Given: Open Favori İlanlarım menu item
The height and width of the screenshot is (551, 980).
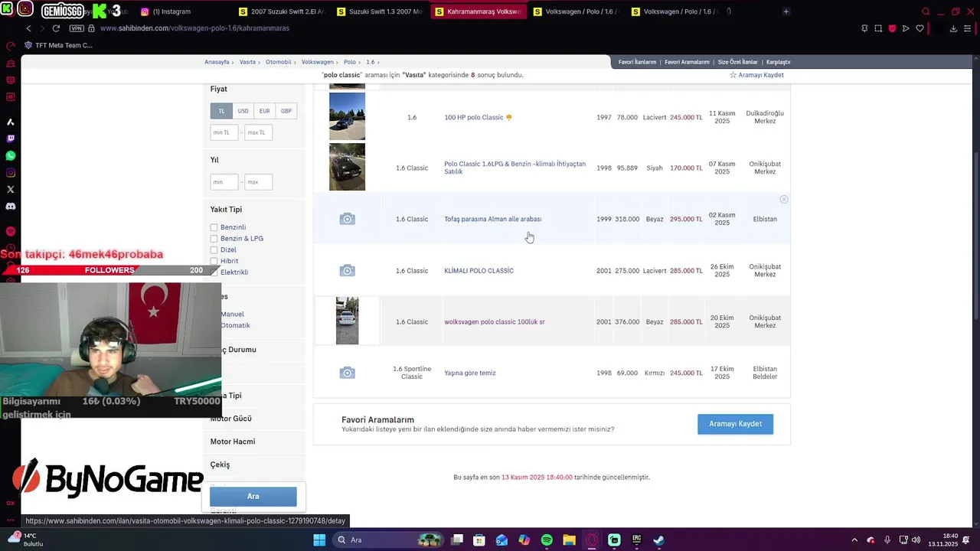Looking at the screenshot, I should [x=637, y=62].
